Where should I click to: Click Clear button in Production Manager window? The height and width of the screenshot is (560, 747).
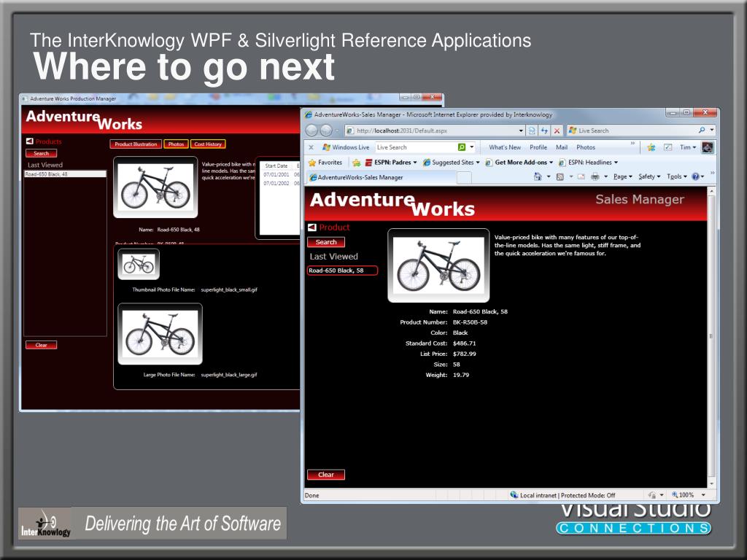pos(41,345)
